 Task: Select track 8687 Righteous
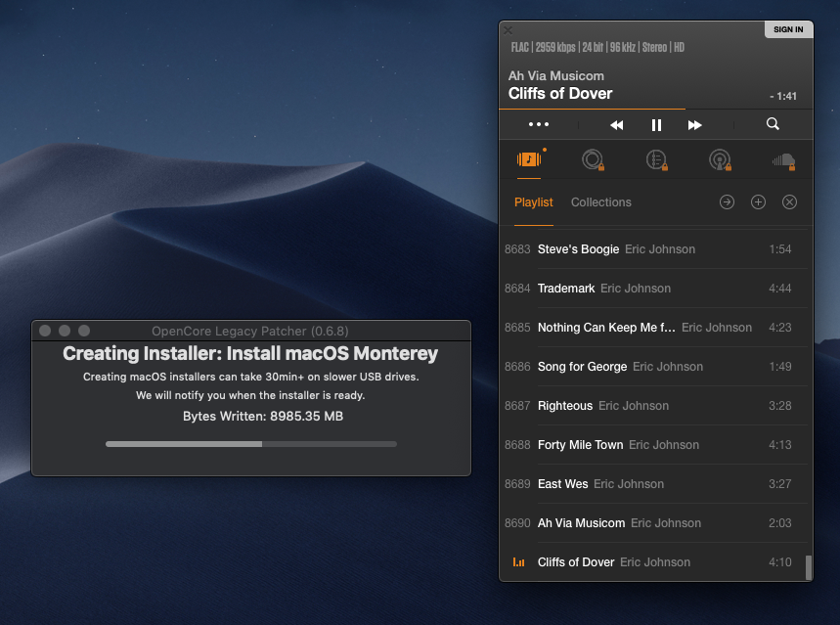click(x=653, y=406)
